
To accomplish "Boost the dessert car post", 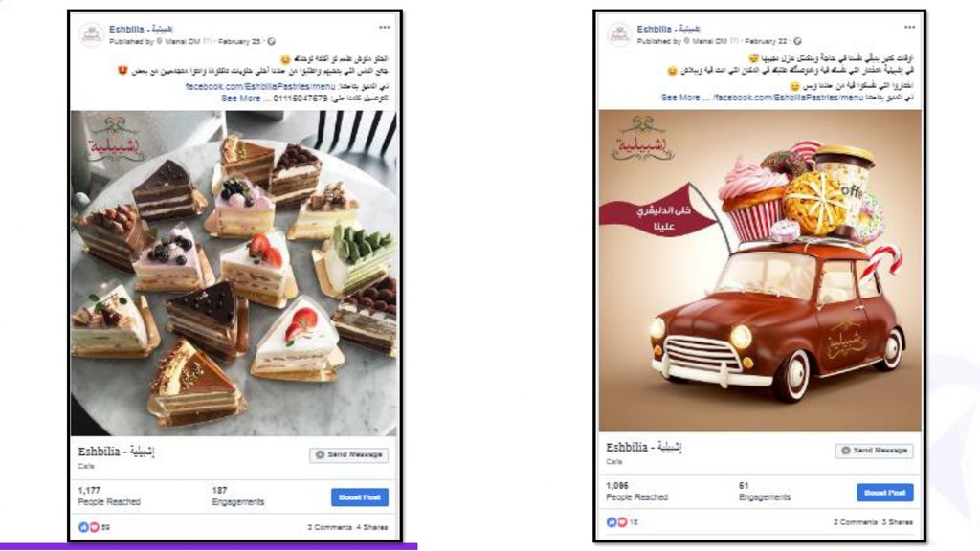I will 885,493.
